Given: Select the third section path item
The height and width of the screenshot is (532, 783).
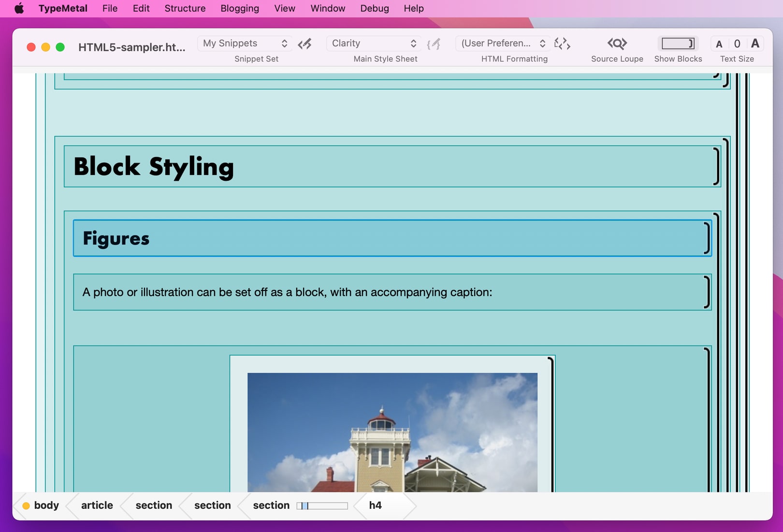Looking at the screenshot, I should coord(271,505).
